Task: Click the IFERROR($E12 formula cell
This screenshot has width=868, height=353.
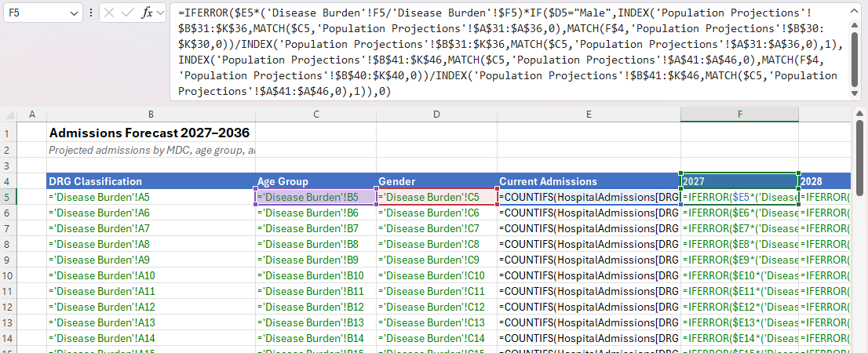Action: tap(739, 307)
